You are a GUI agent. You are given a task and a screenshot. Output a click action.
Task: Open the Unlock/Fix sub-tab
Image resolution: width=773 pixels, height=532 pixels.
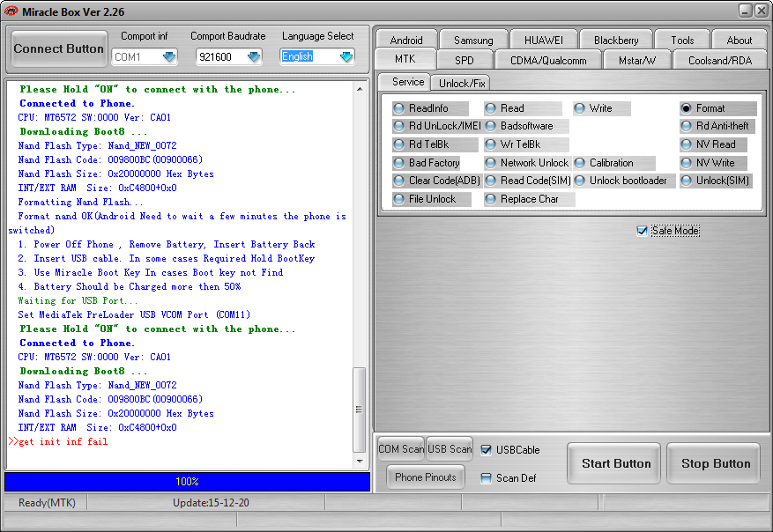pyautogui.click(x=462, y=84)
